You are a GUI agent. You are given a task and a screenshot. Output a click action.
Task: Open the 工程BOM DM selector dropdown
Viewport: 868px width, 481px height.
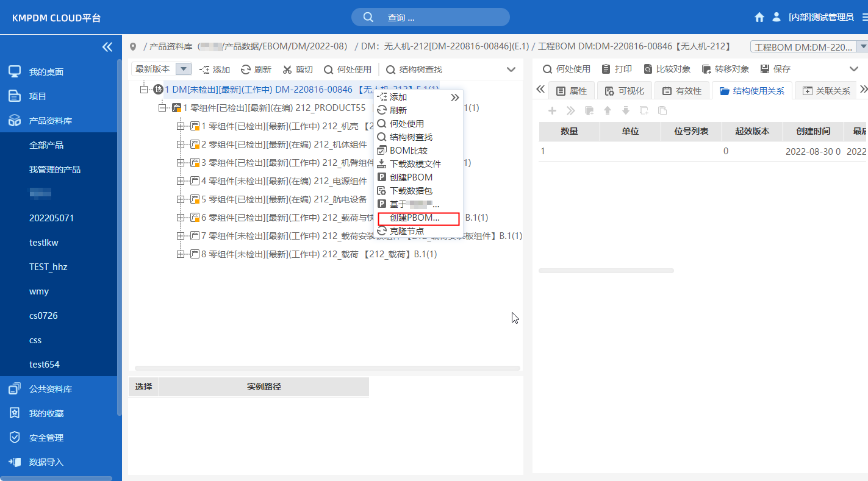[862, 47]
